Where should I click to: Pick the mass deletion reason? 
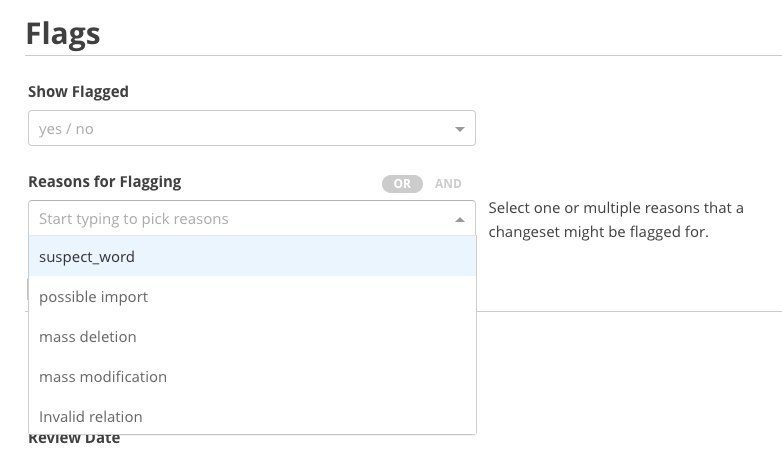(252, 336)
